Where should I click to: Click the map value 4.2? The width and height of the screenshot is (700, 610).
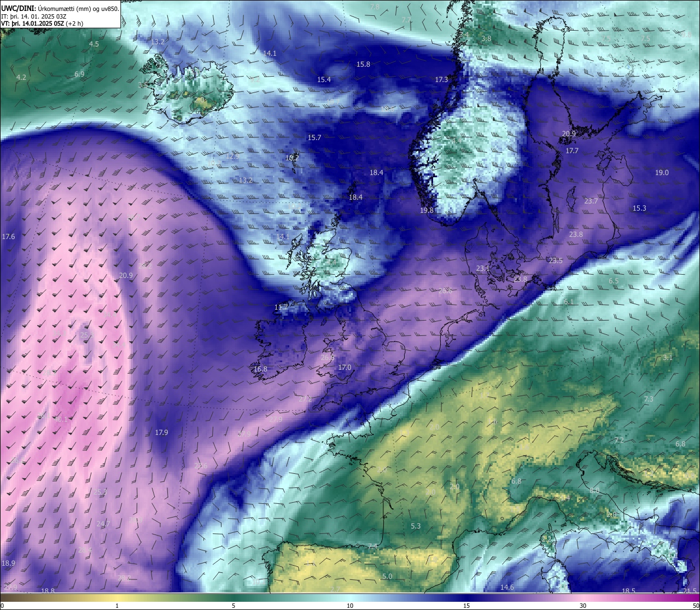tap(21, 78)
